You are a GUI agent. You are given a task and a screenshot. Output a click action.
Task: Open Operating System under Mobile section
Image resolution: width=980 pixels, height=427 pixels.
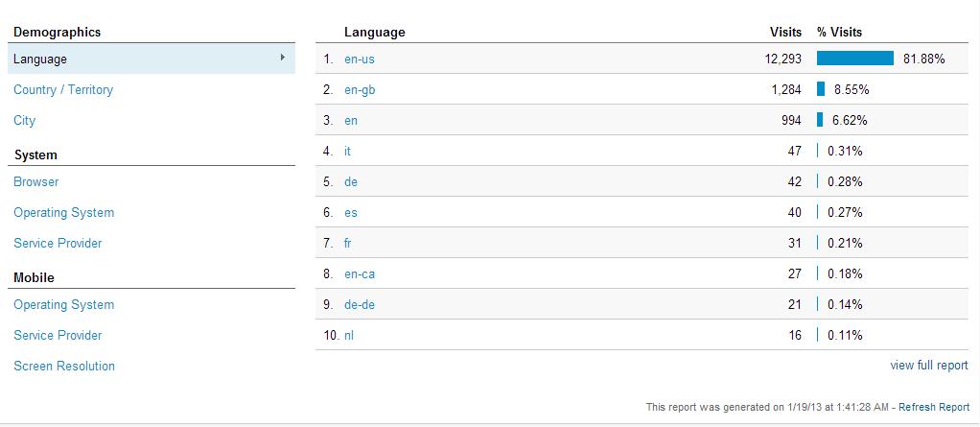point(63,305)
